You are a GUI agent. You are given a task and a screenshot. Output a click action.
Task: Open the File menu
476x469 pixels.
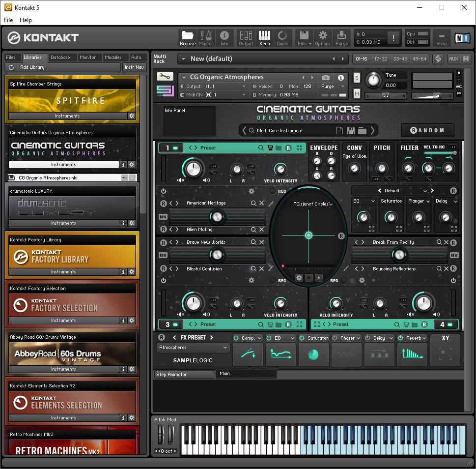click(x=8, y=20)
